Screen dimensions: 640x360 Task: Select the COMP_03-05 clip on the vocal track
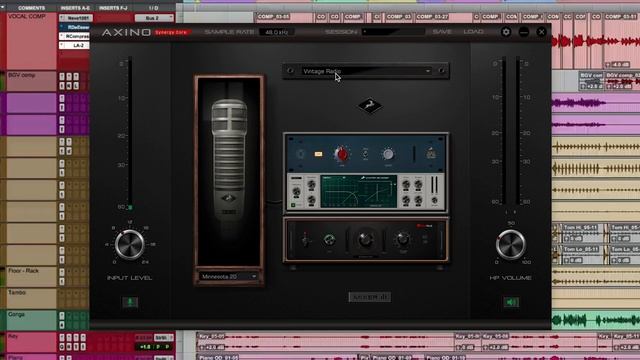click(284, 17)
